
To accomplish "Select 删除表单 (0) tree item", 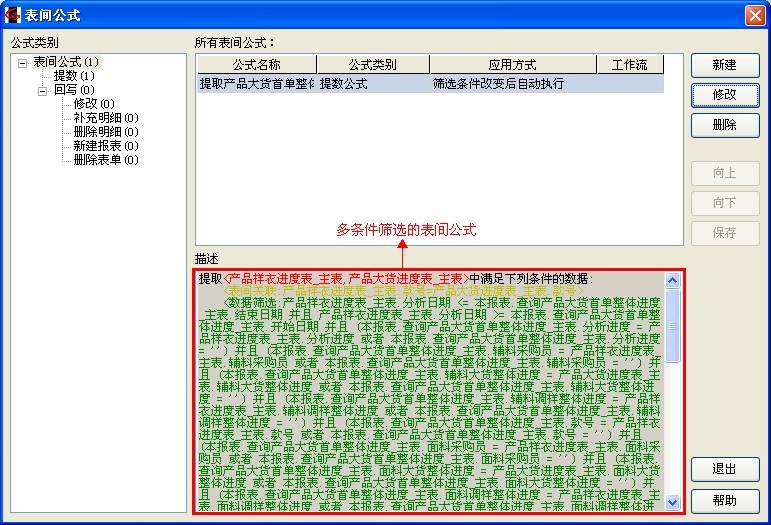I will [x=105, y=160].
